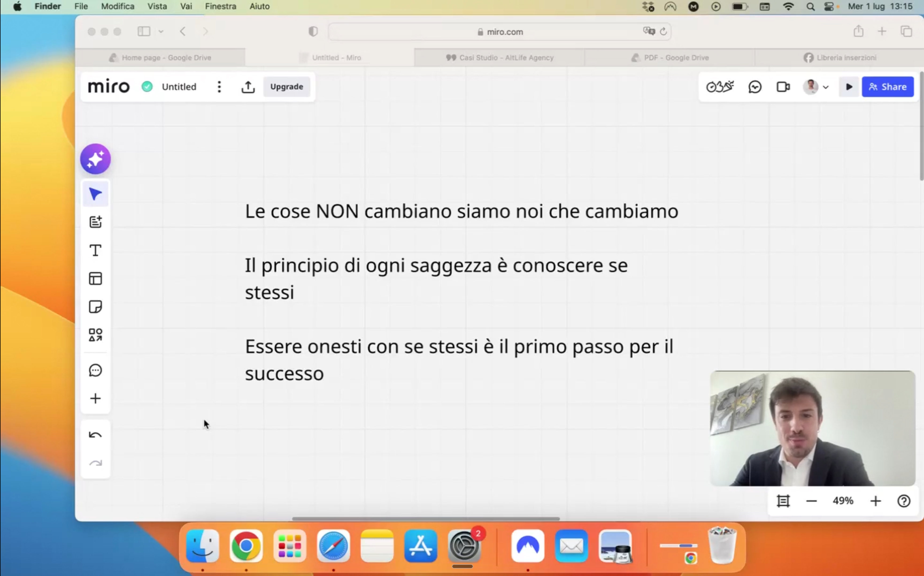Open the Modifica menu
The height and width of the screenshot is (576, 924).
click(117, 6)
